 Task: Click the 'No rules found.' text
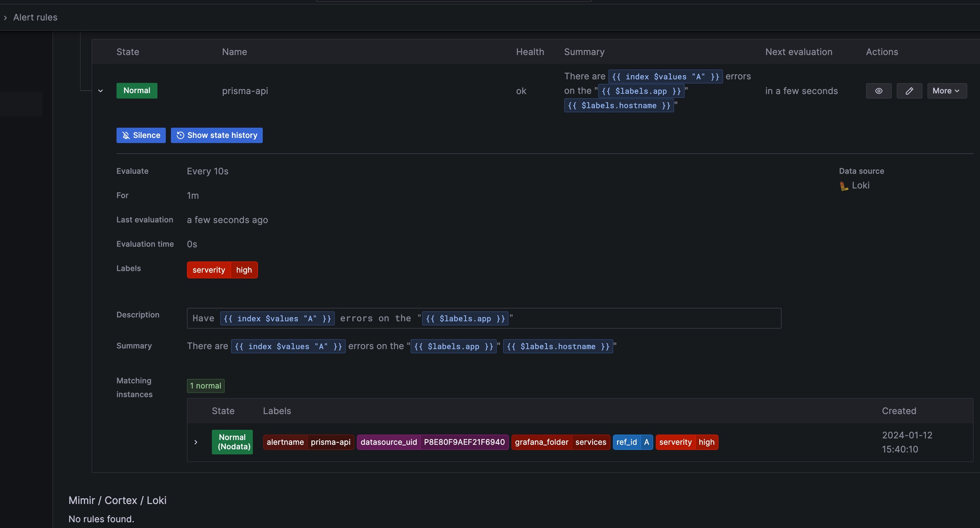pos(101,519)
